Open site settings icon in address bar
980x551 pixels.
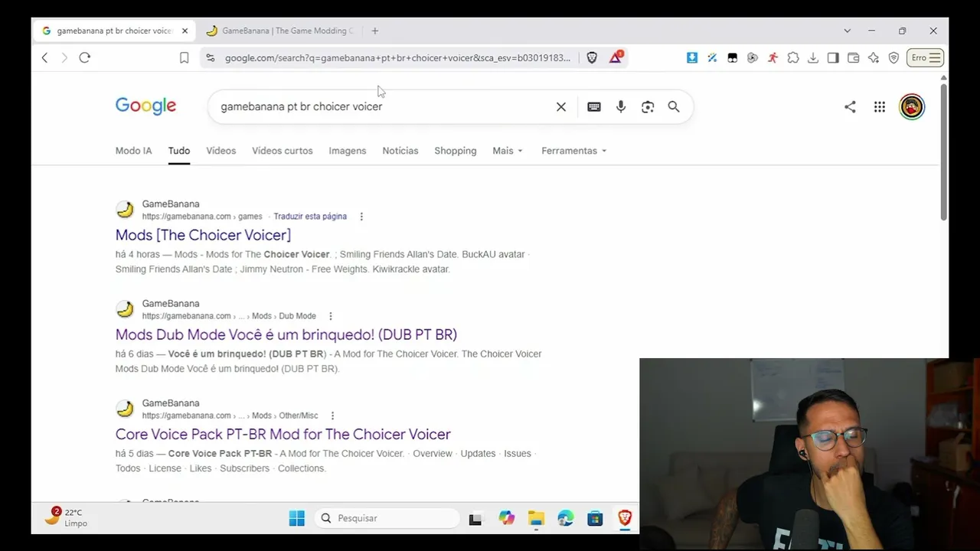(x=211, y=57)
